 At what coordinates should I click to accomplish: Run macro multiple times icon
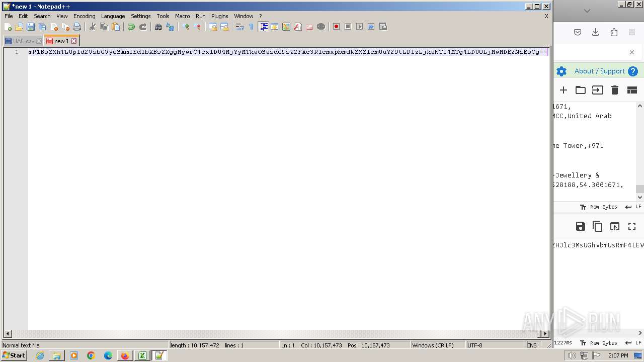tap(371, 27)
